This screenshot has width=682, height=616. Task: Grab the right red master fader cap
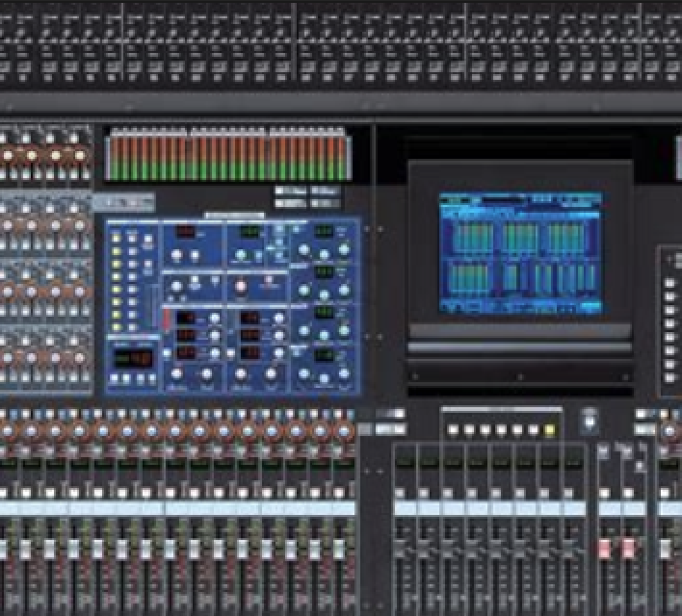[628, 549]
